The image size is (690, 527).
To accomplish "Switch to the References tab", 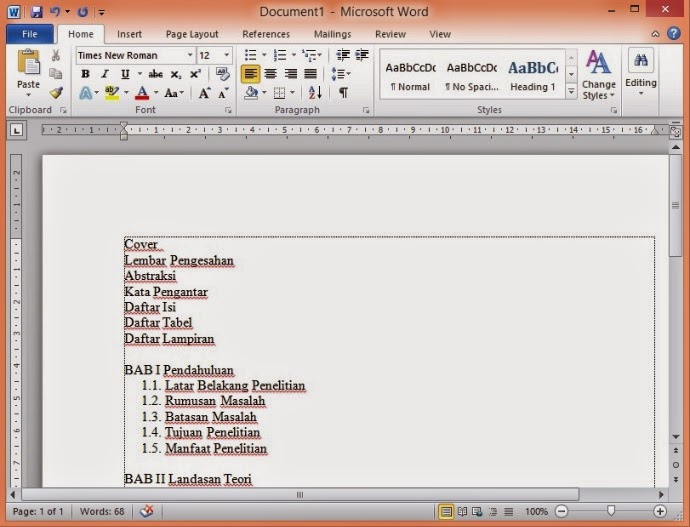I will 266,34.
